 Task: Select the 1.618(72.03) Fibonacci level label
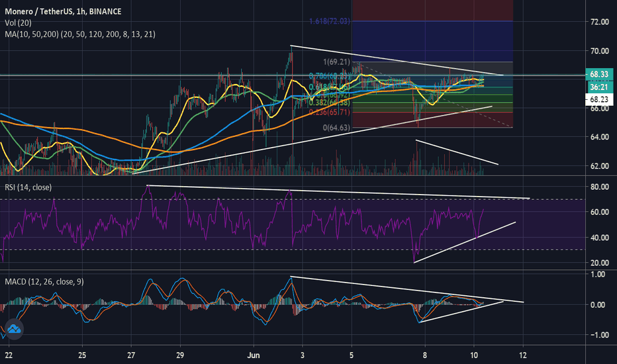point(330,21)
